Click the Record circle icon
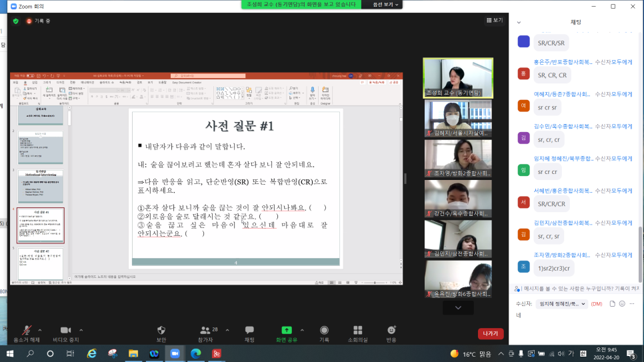The width and height of the screenshot is (644, 362). pyautogui.click(x=324, y=331)
